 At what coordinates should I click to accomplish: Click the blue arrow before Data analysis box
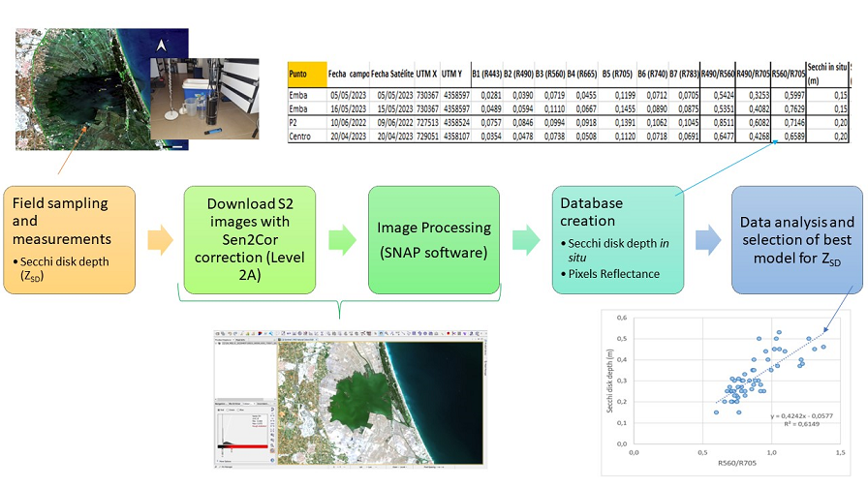pos(710,240)
